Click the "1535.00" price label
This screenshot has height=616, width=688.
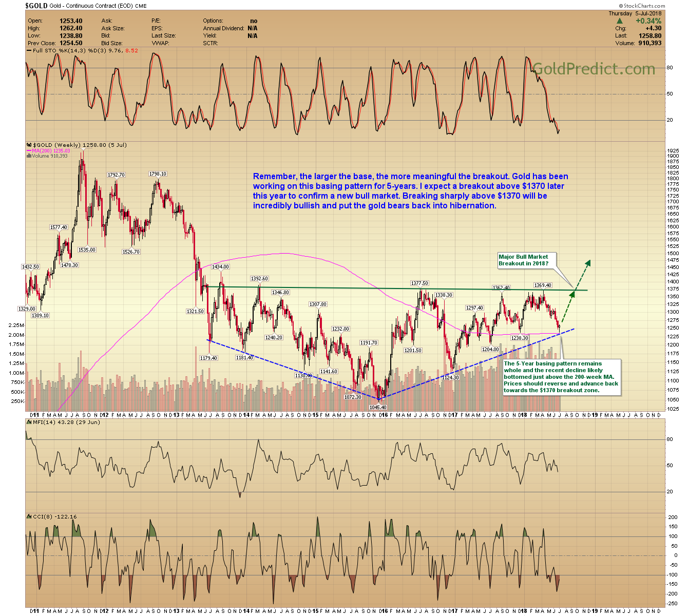87,249
